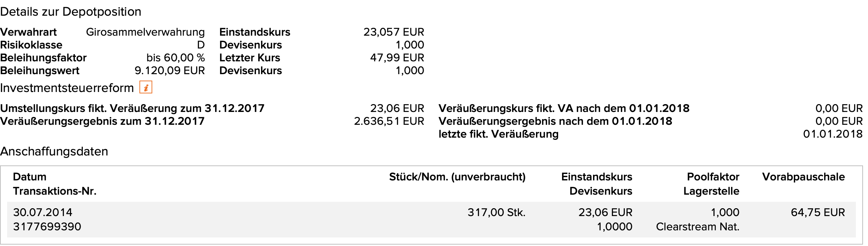
Task: Click the Beleihungswert value 9.120,09 EUR
Action: click(170, 71)
